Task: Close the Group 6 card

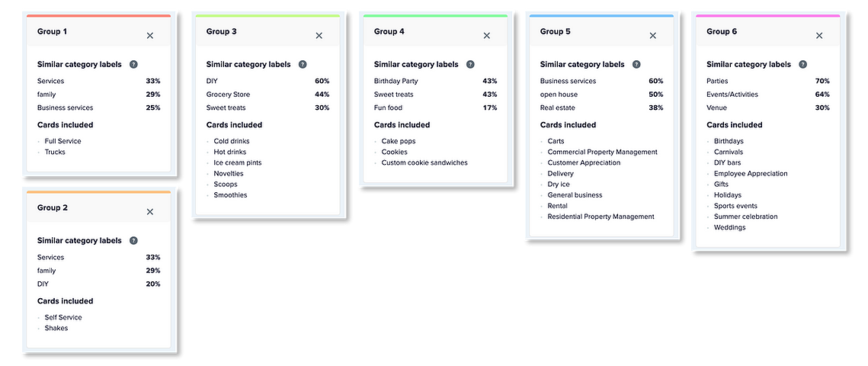Action: [819, 35]
